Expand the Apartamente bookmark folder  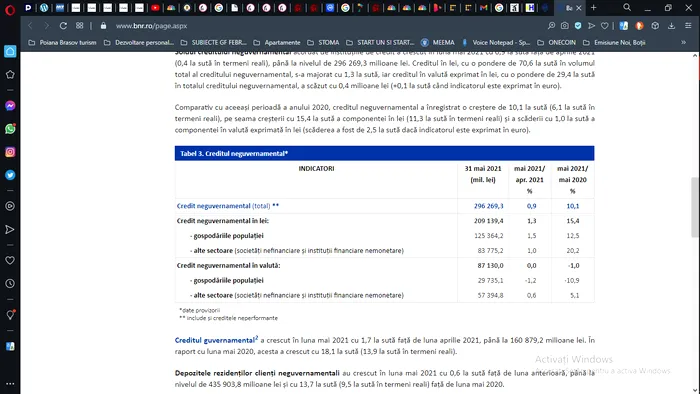(277, 42)
